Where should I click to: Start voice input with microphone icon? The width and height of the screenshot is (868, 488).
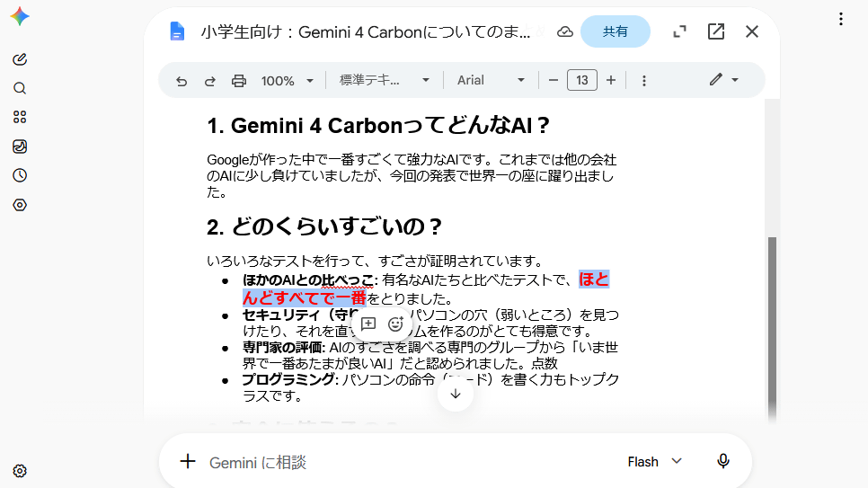point(723,461)
